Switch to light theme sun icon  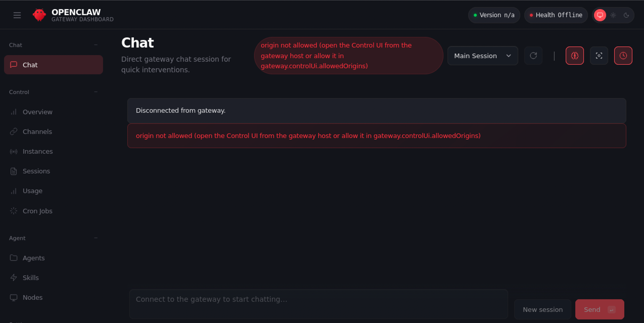[x=613, y=15]
